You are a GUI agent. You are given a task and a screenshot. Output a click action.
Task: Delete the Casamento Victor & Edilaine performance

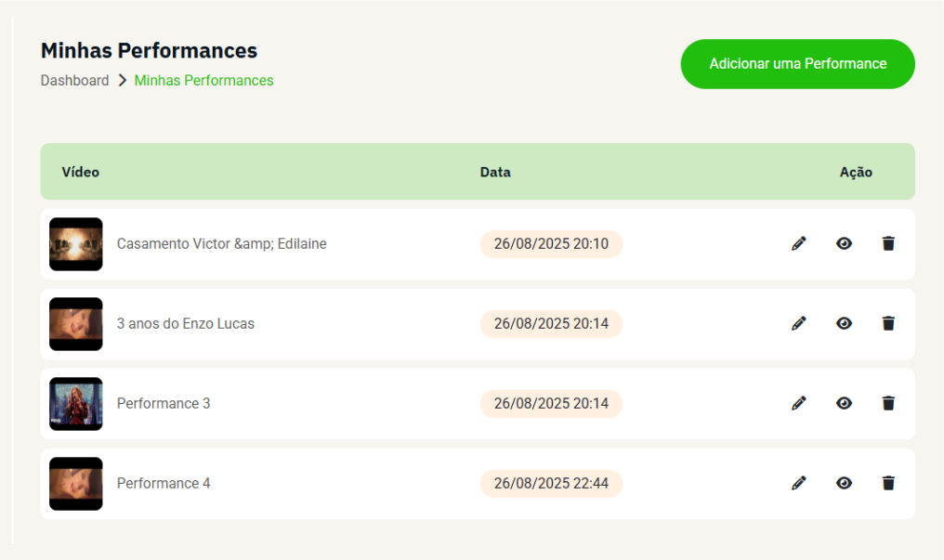pyautogui.click(x=888, y=243)
